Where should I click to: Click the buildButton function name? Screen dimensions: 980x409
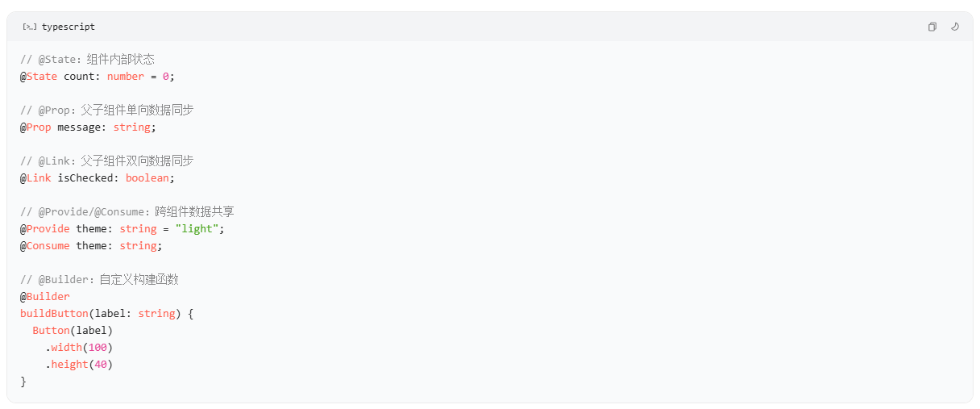pos(54,314)
